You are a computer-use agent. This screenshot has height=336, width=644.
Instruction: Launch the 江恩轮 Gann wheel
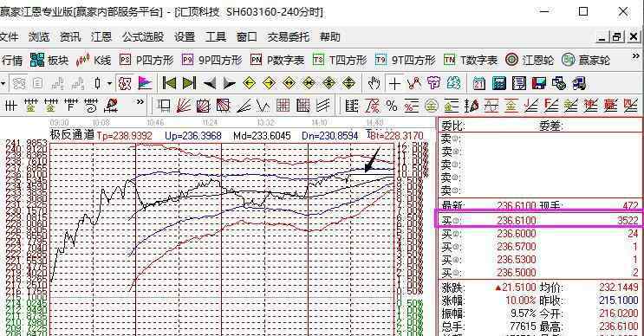(x=530, y=61)
